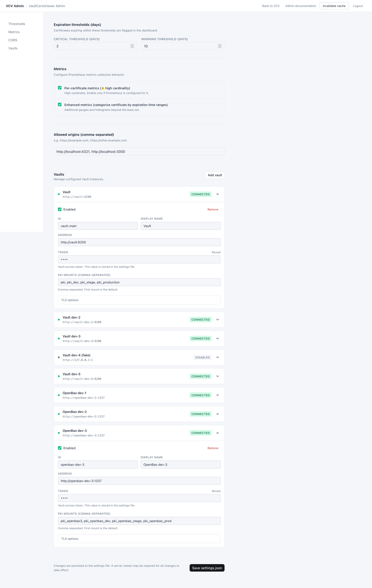Click Logout
The height and width of the screenshot is (588, 372).
coord(358,6)
